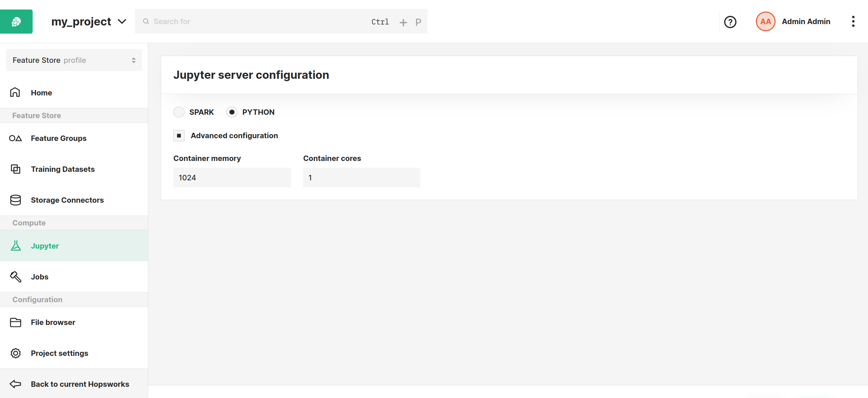Open the File browser folder icon
The width and height of the screenshot is (868, 398).
point(15,322)
